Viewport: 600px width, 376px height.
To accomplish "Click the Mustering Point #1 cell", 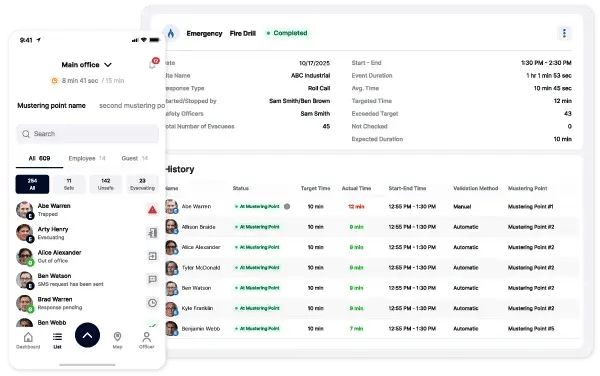I will tap(530, 207).
